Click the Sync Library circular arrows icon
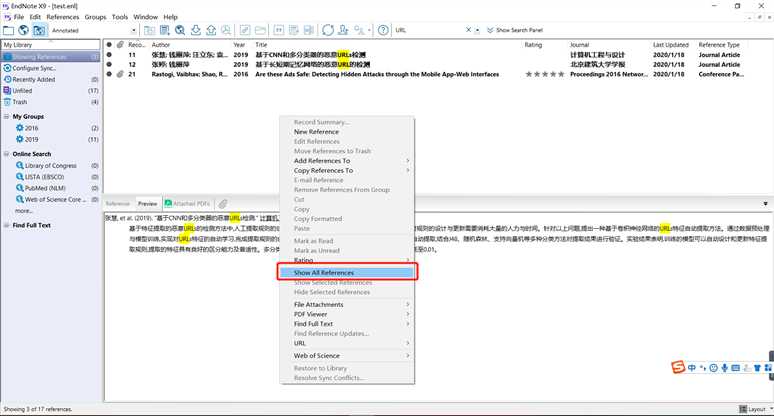The height and width of the screenshot is (416, 774). pyautogui.click(x=328, y=31)
